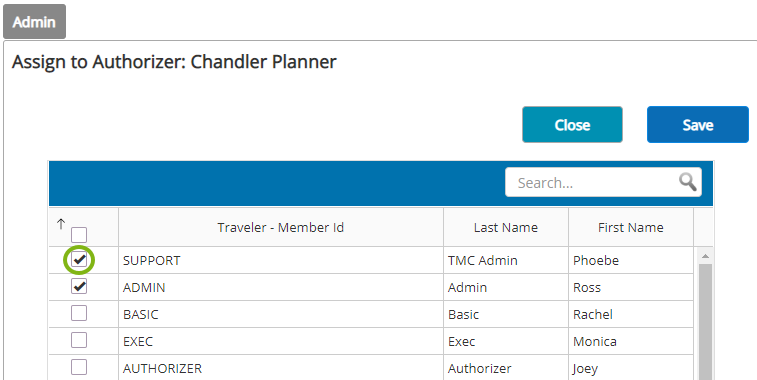Image resolution: width=757 pixels, height=380 pixels.
Task: Sort by First Name column header
Action: pyautogui.click(x=631, y=227)
